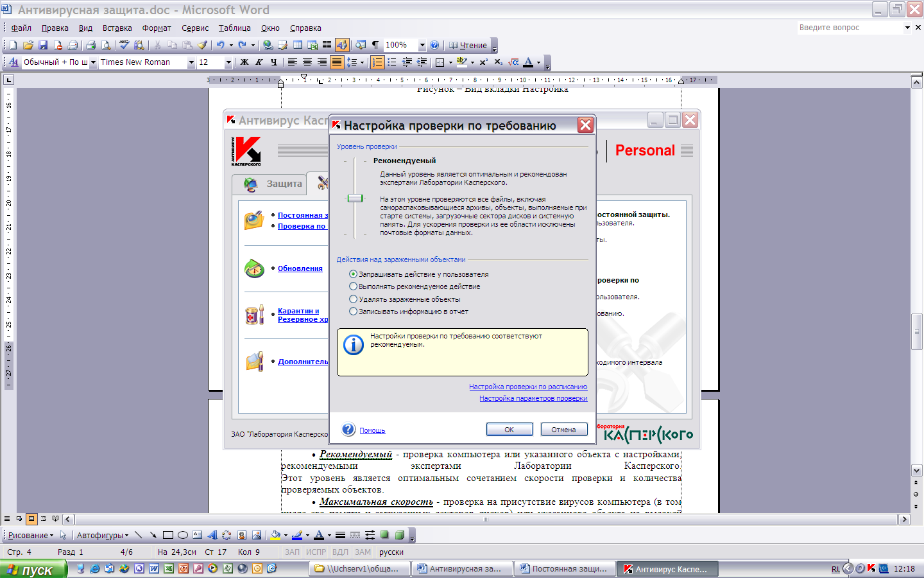Switch to the Защита tab in Kaspersky
Screen dimensions: 924x578
coord(269,184)
